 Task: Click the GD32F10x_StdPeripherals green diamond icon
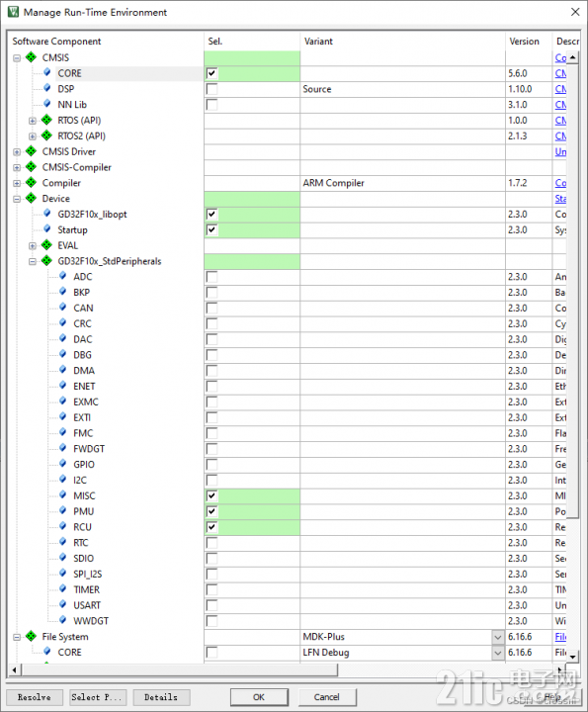46,261
